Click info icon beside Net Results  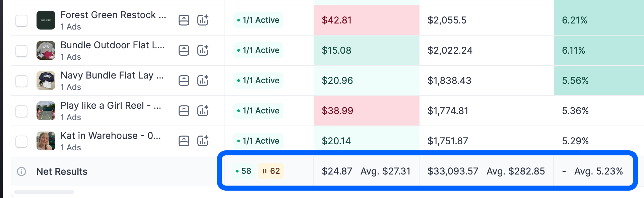[21, 171]
